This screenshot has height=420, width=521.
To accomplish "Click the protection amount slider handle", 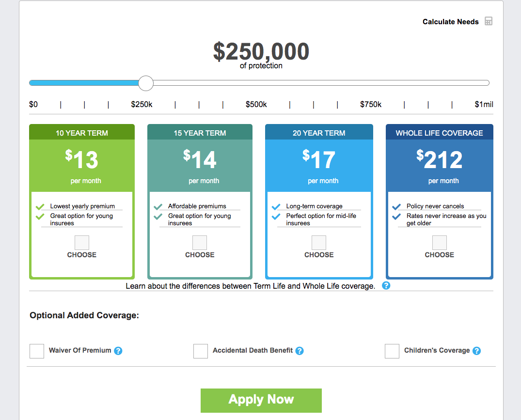I will point(146,83).
